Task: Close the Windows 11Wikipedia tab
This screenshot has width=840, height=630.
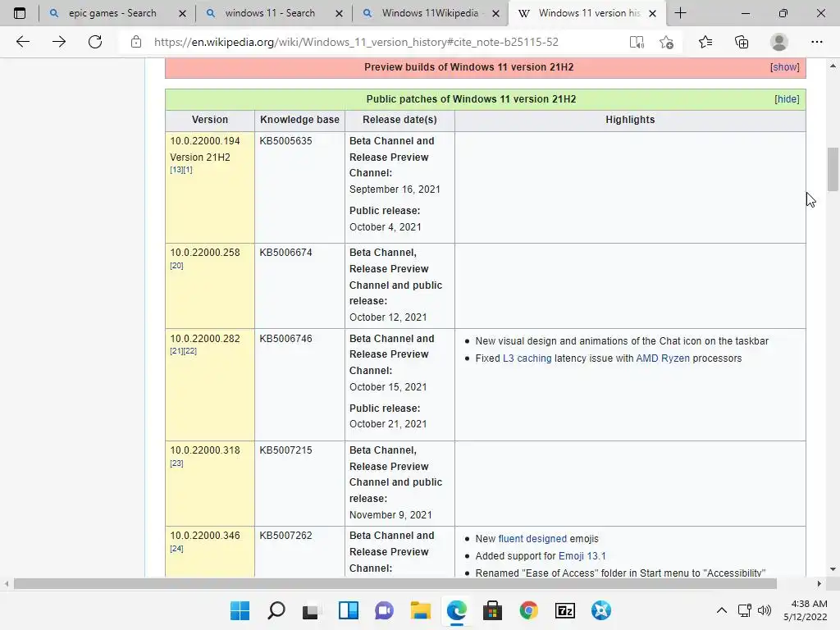Action: pos(496,13)
